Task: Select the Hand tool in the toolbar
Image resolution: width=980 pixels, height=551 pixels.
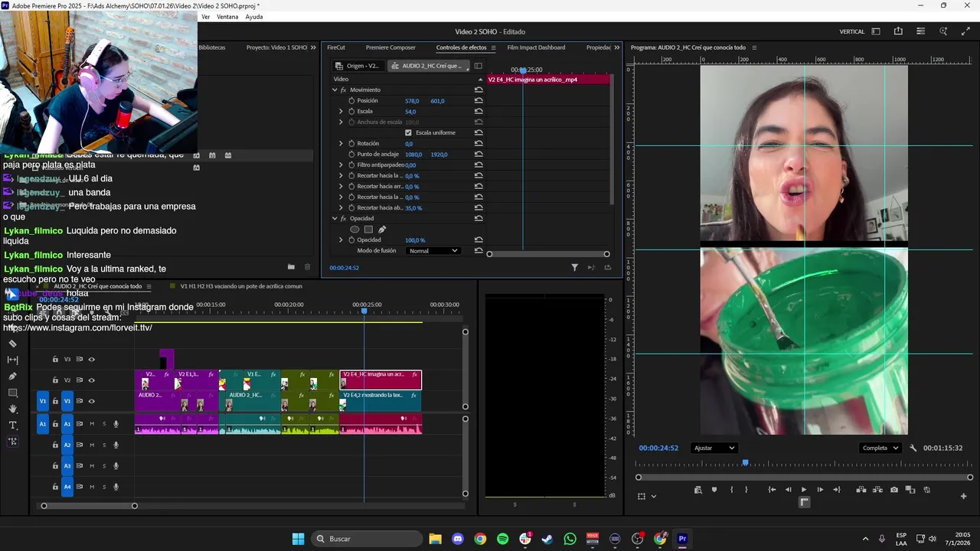Action: (12, 409)
